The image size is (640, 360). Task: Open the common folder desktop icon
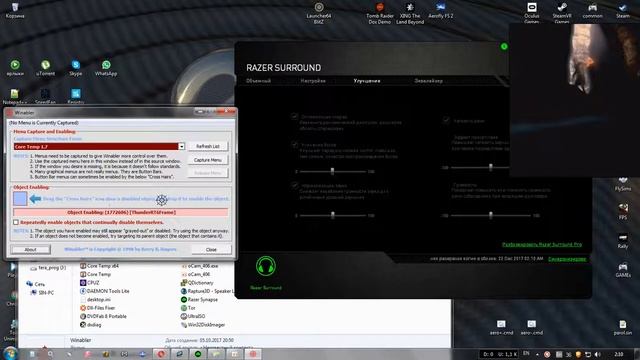click(592, 10)
